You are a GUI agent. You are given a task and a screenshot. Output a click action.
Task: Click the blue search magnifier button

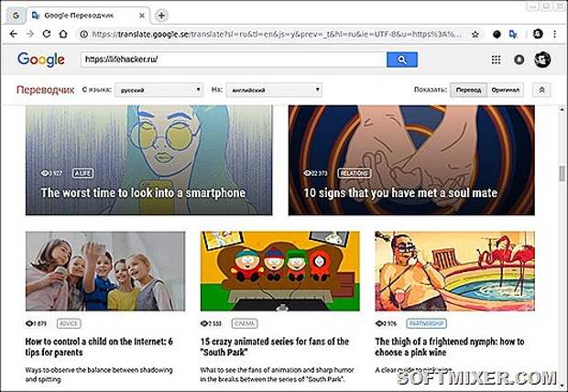pos(402,60)
